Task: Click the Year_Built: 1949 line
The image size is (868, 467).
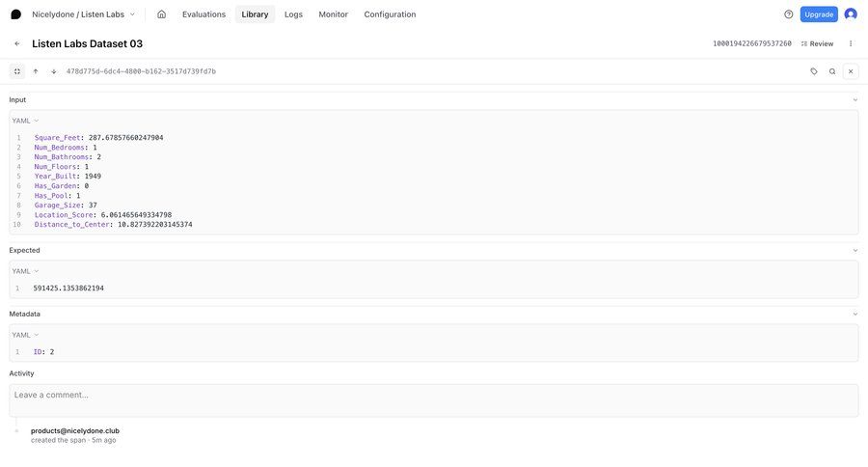Action: pyautogui.click(x=68, y=177)
